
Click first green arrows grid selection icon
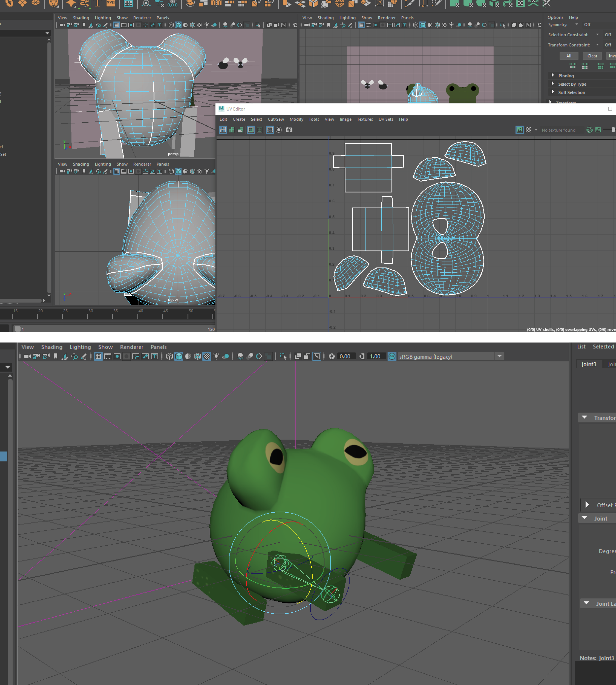pos(573,66)
